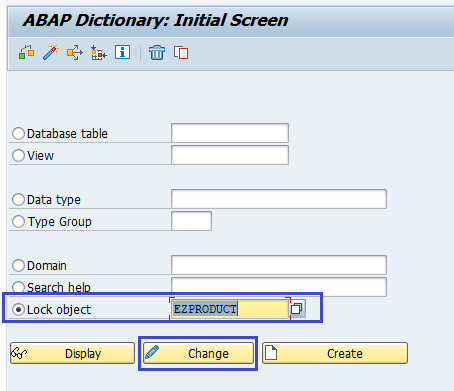Click the Check object toolbar icon
This screenshot has height=391, width=454.
pyautogui.click(x=26, y=53)
